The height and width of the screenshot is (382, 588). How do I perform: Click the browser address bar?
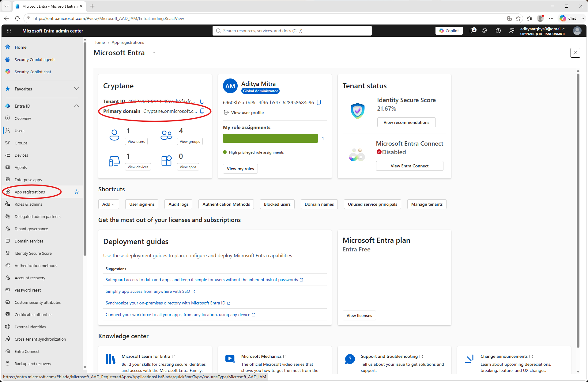[x=263, y=18]
